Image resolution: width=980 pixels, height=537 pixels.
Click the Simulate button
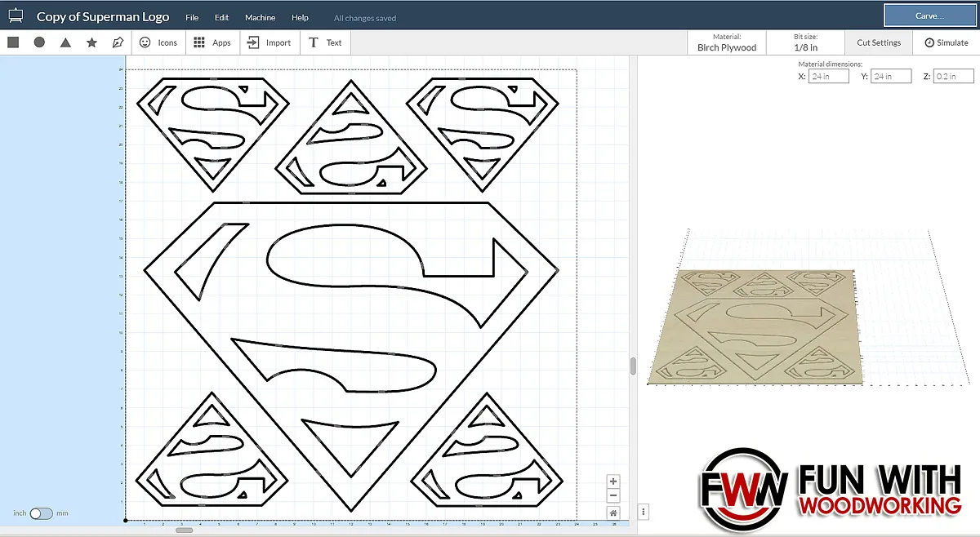(947, 42)
